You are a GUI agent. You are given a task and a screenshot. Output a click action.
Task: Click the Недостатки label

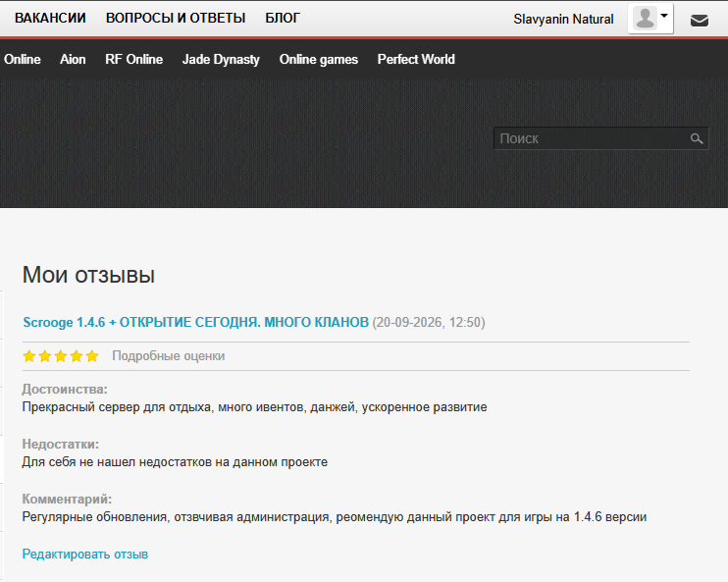click(61, 444)
